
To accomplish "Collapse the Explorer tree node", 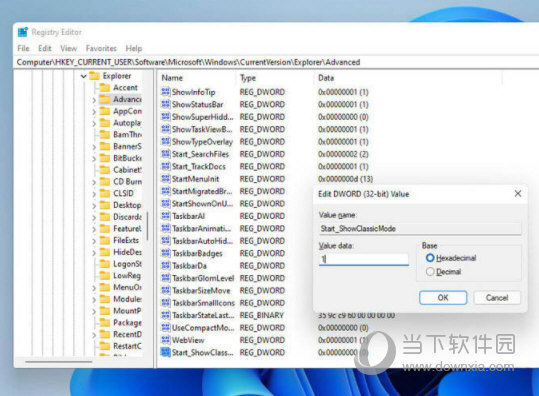I will pos(83,76).
